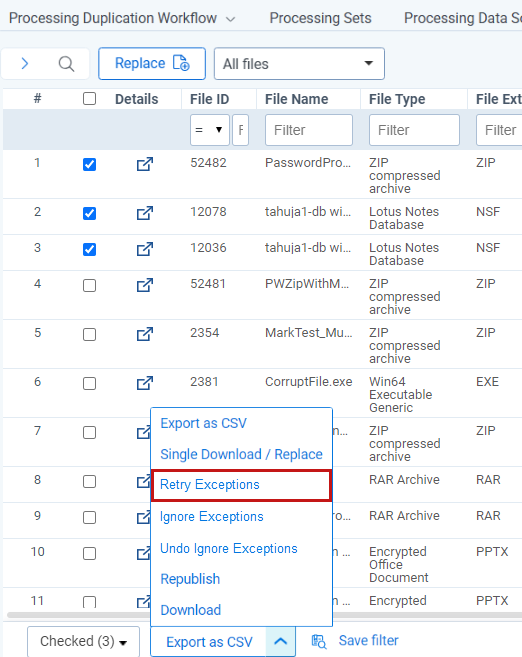Open the Processing Data Sources tab

click(x=463, y=18)
